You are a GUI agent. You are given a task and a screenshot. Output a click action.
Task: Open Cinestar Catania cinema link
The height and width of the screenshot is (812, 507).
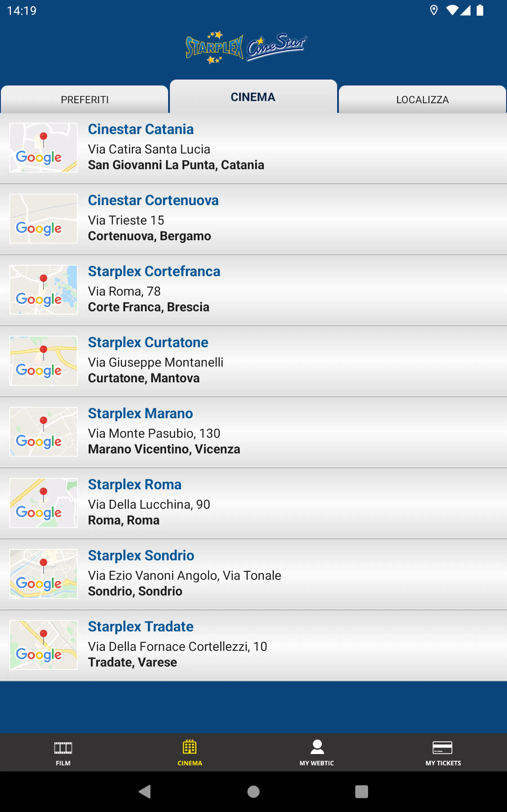point(141,129)
